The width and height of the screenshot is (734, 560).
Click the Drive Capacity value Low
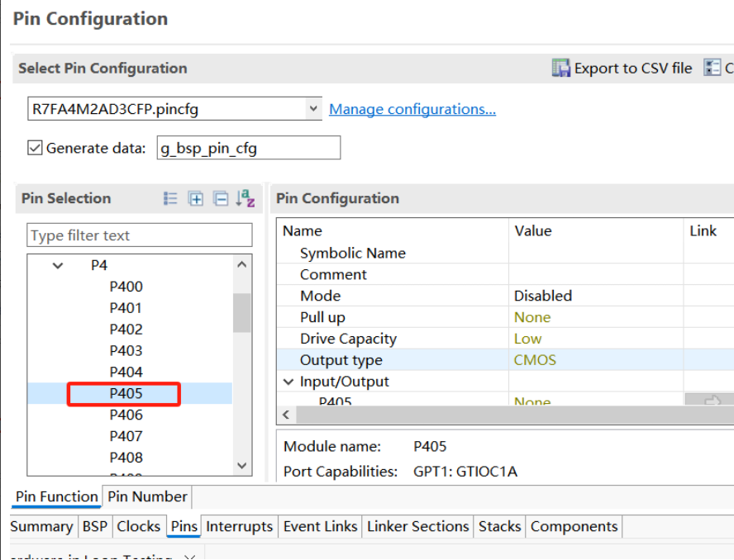pyautogui.click(x=527, y=339)
